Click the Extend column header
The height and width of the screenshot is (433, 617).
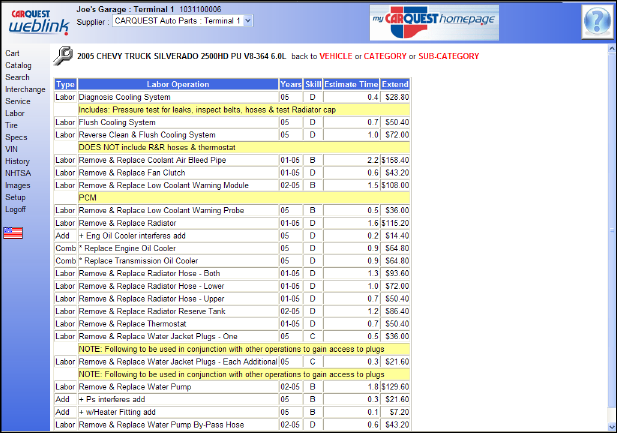[395, 84]
